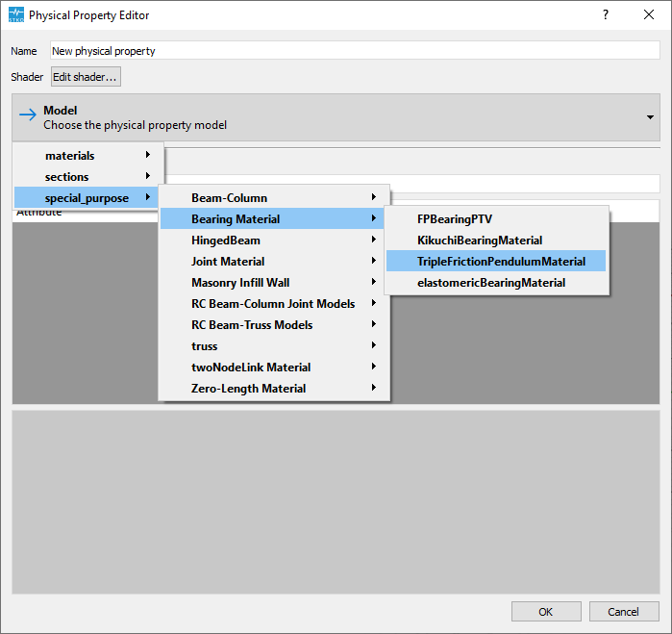This screenshot has width=672, height=634.
Task: Open RC Beam-Truss Models submenu
Action: pyautogui.click(x=274, y=325)
